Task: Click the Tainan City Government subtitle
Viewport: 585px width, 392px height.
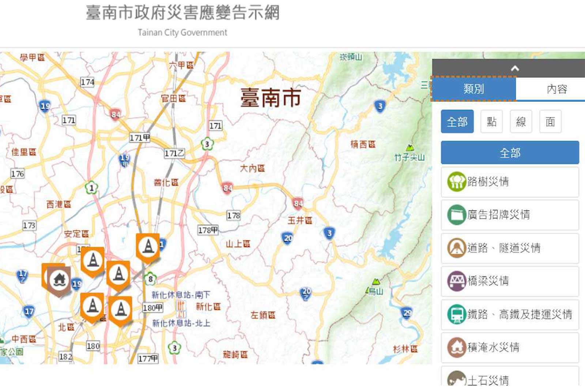Action: 182,33
